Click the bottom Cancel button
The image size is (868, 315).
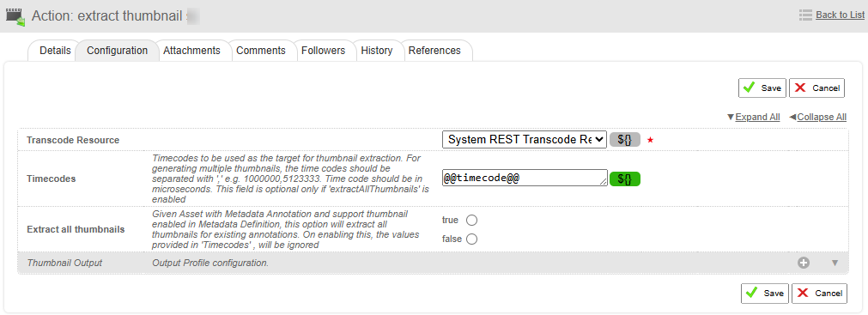[x=819, y=294]
